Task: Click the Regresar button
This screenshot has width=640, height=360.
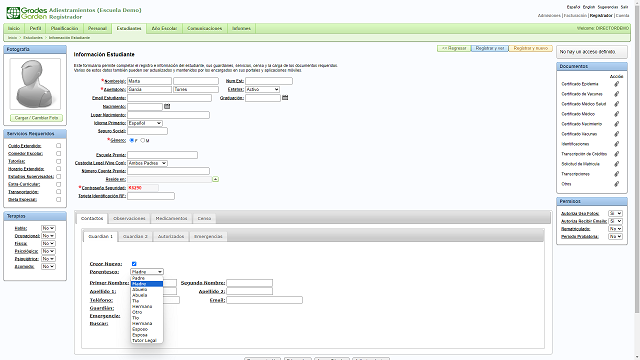Action: pyautogui.click(x=454, y=48)
